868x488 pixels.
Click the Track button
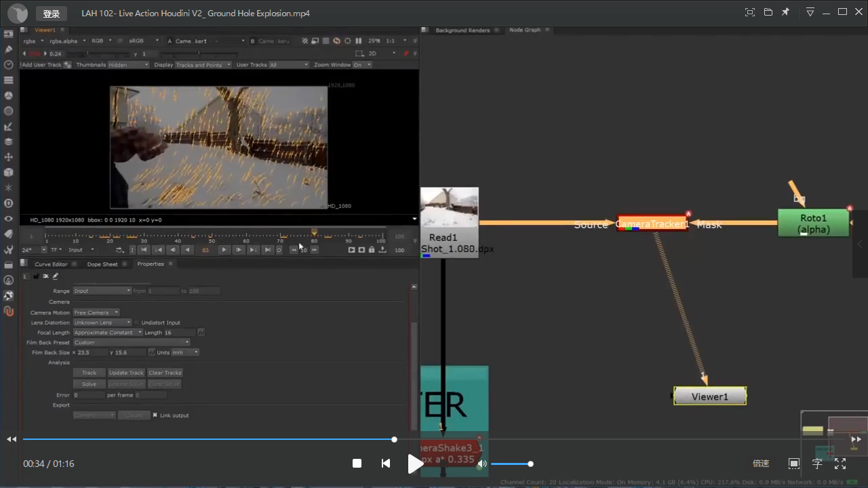tap(89, 373)
